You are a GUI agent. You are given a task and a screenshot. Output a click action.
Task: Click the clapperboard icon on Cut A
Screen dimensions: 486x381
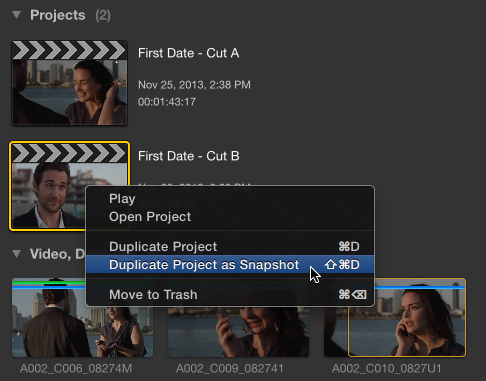(69, 50)
